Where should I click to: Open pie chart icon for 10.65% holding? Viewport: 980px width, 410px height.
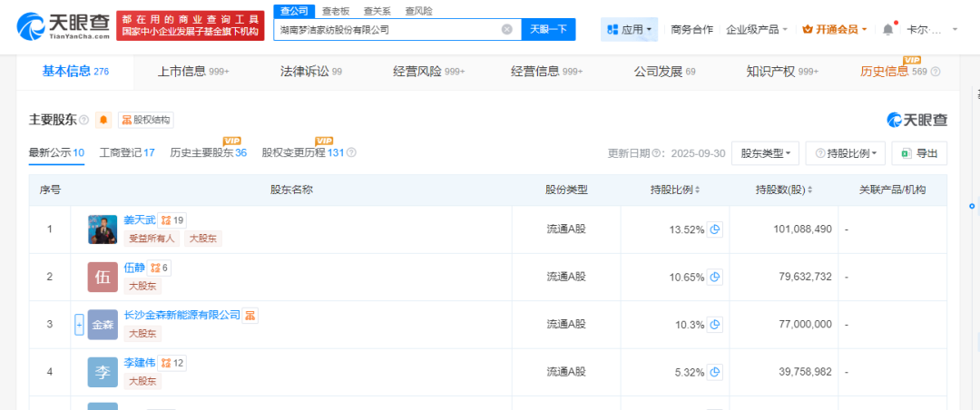(x=715, y=277)
